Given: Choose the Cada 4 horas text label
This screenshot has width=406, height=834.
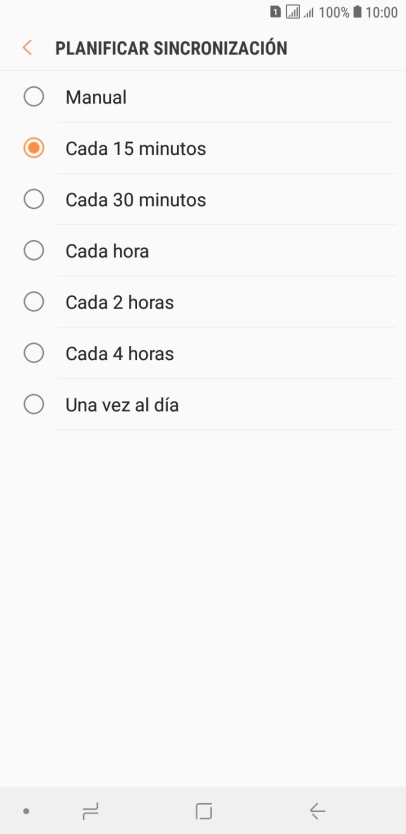Looking at the screenshot, I should (x=120, y=354).
